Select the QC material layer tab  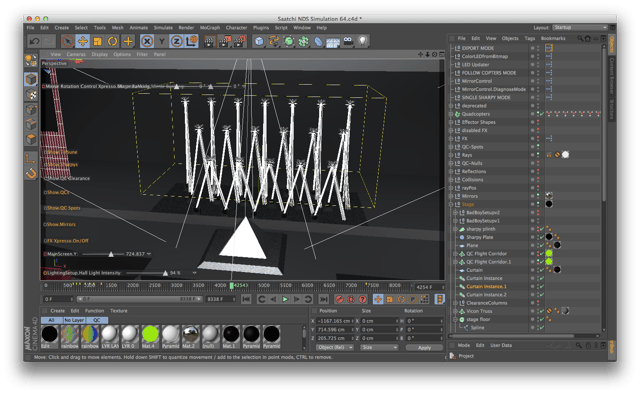pos(97,320)
